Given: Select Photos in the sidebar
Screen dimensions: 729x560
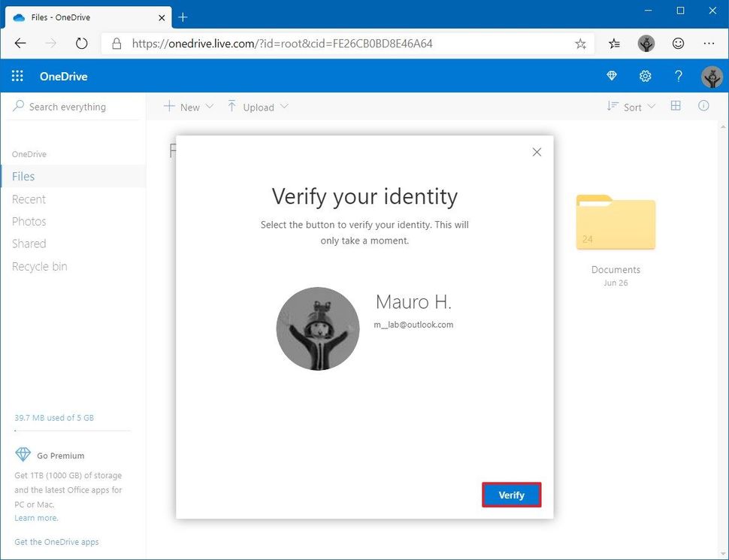Looking at the screenshot, I should click(29, 221).
